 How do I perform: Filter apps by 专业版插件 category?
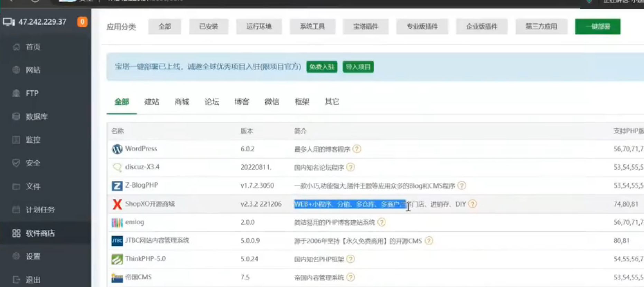pos(422,27)
